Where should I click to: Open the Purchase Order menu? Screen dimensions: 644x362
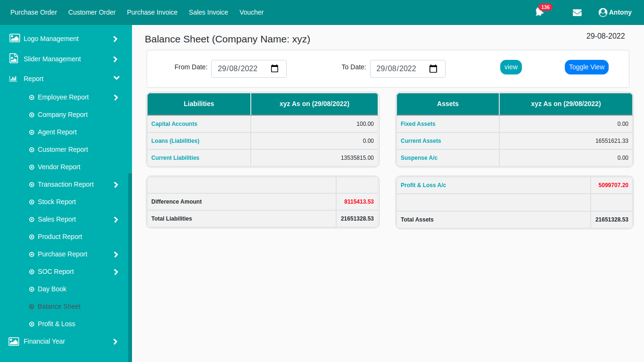[x=33, y=12]
